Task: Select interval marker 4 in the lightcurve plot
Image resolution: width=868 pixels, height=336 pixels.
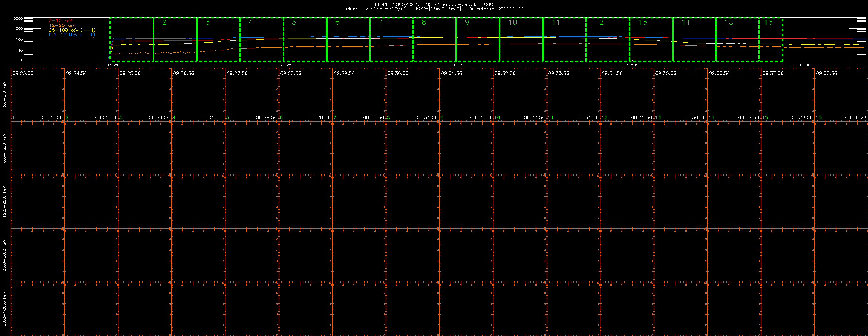Action: point(251,23)
